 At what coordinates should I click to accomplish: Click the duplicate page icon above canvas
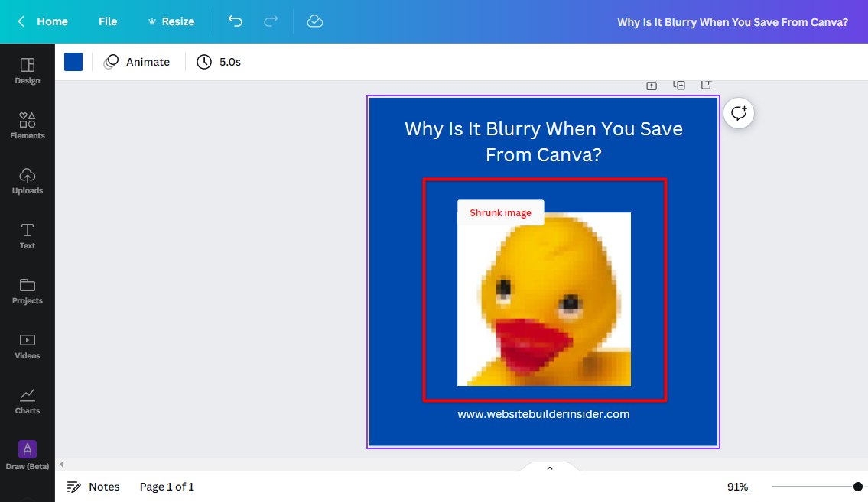pyautogui.click(x=679, y=85)
